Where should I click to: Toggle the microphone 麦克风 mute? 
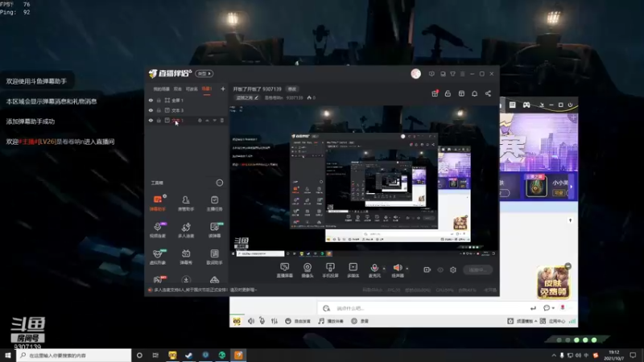(374, 268)
